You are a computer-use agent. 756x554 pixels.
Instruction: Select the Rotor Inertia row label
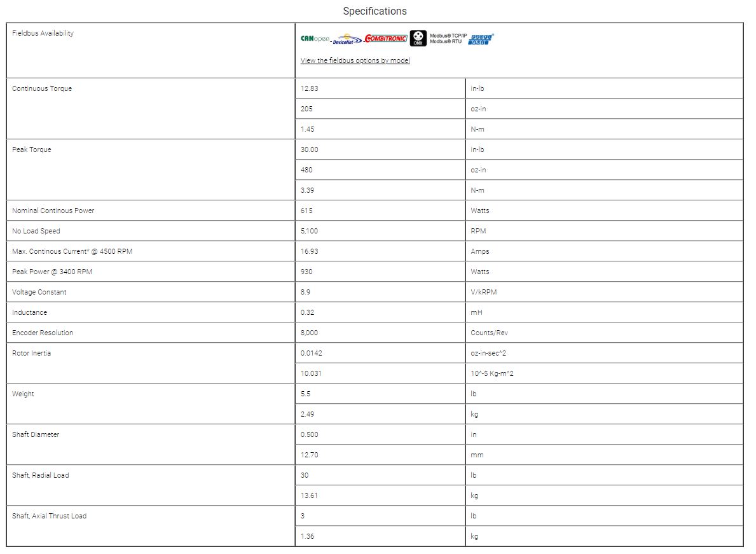[x=31, y=353]
